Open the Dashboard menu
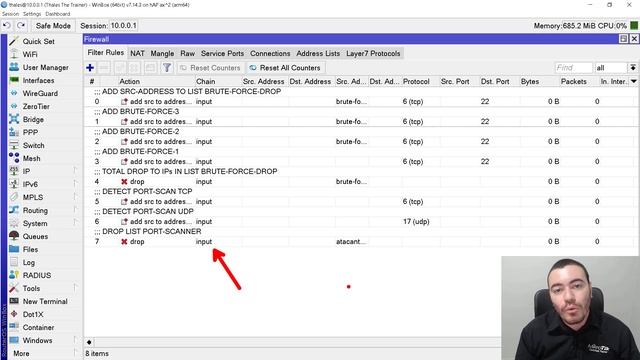 pyautogui.click(x=58, y=14)
